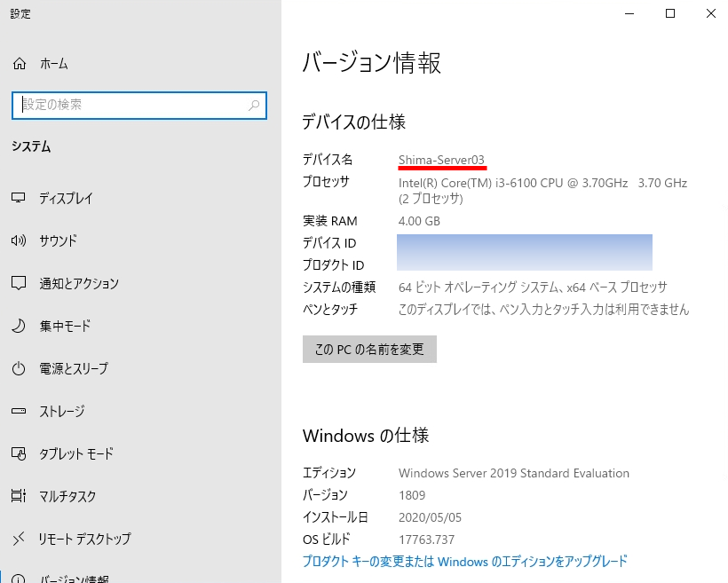Click the Home house icon
The image size is (728, 583).
(x=19, y=64)
